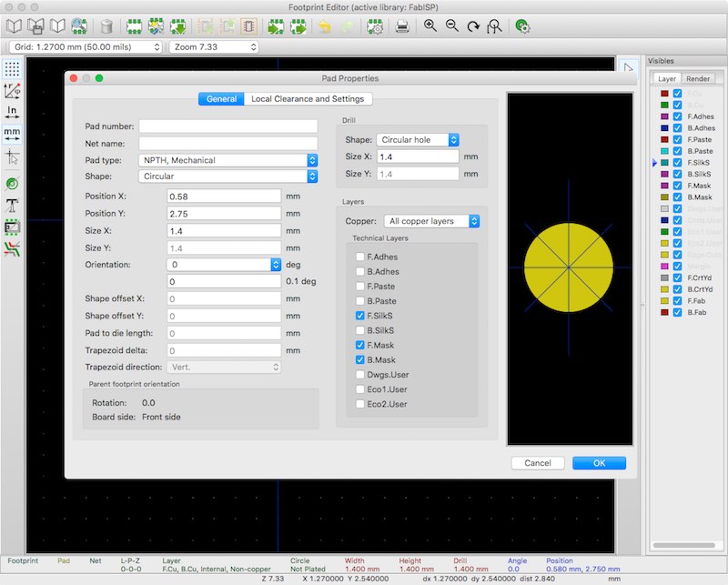Uncheck the B.Mask technical layer
728x585 pixels.
pyautogui.click(x=359, y=359)
